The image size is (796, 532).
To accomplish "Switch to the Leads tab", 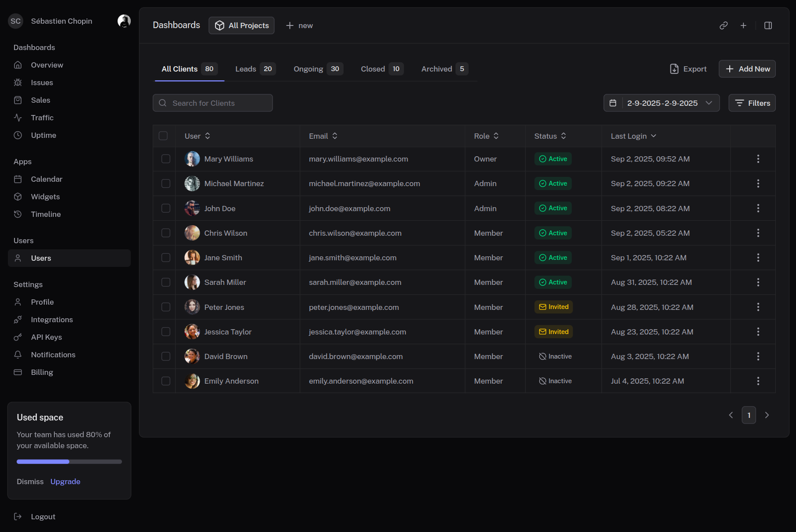I will [254, 69].
